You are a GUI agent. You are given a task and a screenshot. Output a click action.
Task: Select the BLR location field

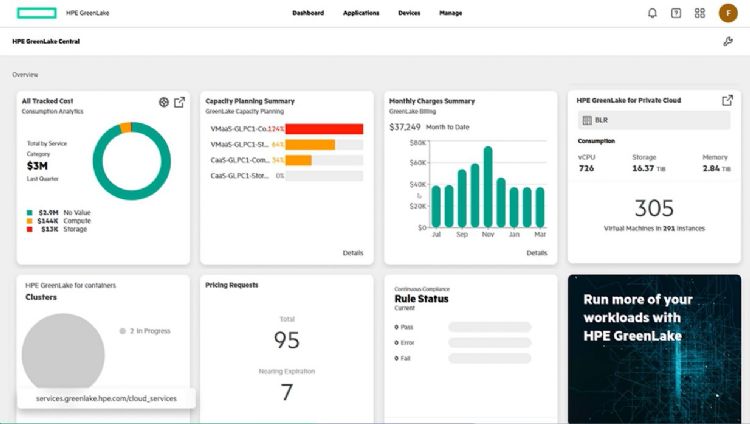point(654,120)
